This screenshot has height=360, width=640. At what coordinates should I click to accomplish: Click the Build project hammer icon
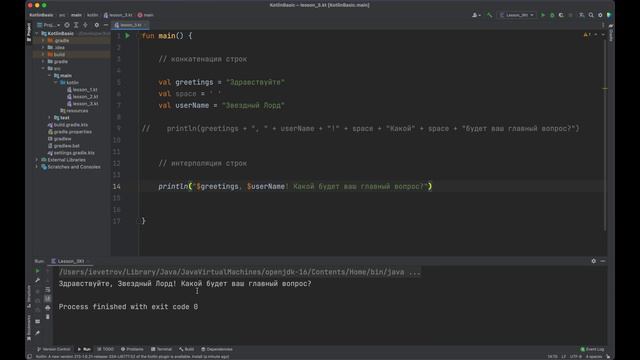[x=489, y=15]
